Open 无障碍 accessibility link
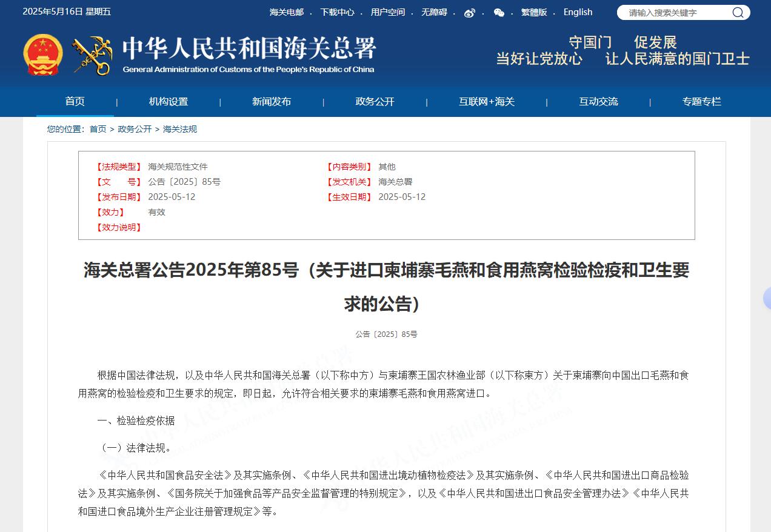The height and width of the screenshot is (532, 771). click(434, 12)
